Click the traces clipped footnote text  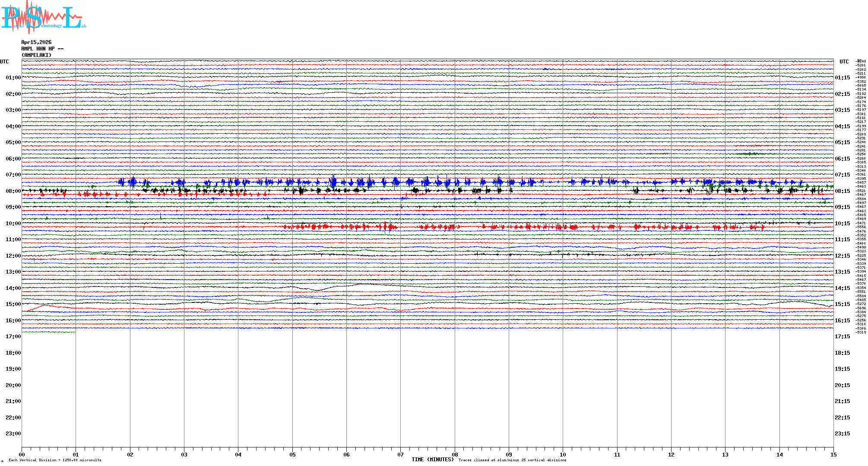tap(512, 460)
